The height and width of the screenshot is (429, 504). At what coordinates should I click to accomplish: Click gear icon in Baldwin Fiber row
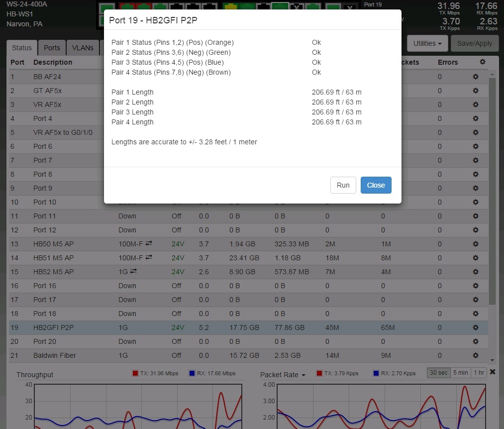pyautogui.click(x=475, y=355)
